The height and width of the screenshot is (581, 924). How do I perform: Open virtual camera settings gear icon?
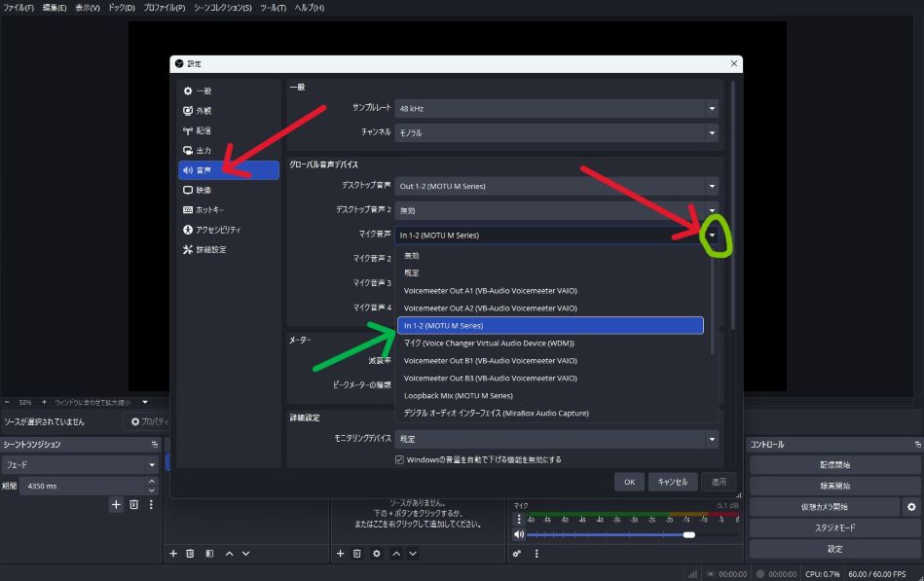point(911,507)
